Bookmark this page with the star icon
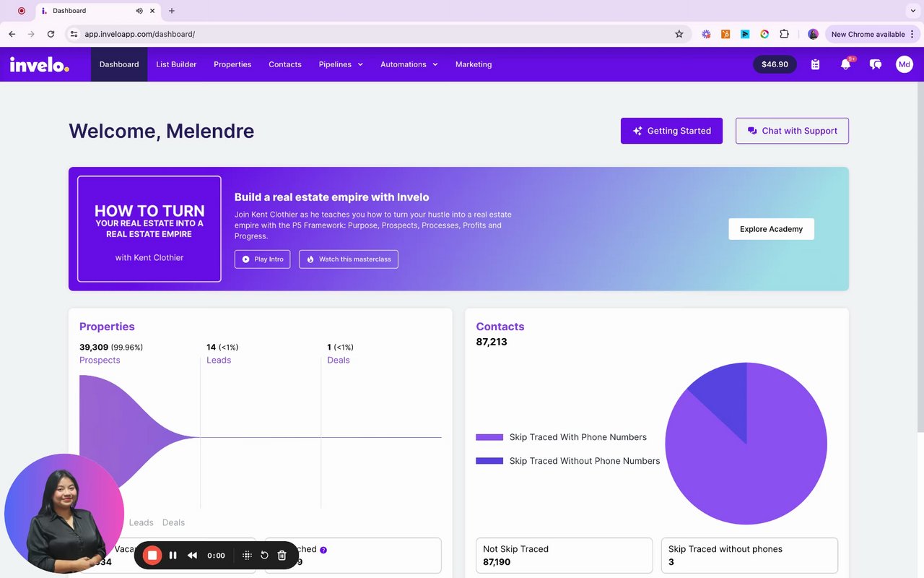 (x=679, y=34)
